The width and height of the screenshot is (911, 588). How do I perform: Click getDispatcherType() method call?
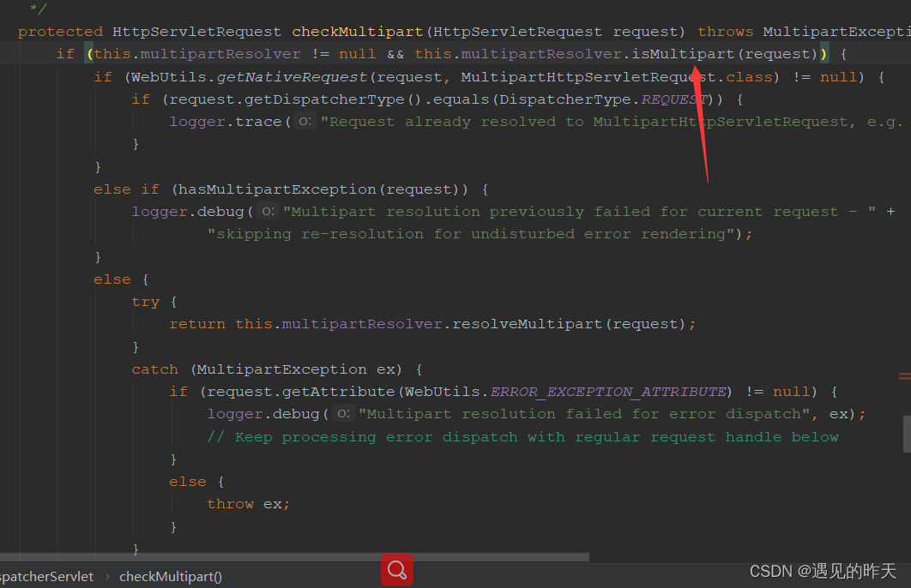[332, 99]
